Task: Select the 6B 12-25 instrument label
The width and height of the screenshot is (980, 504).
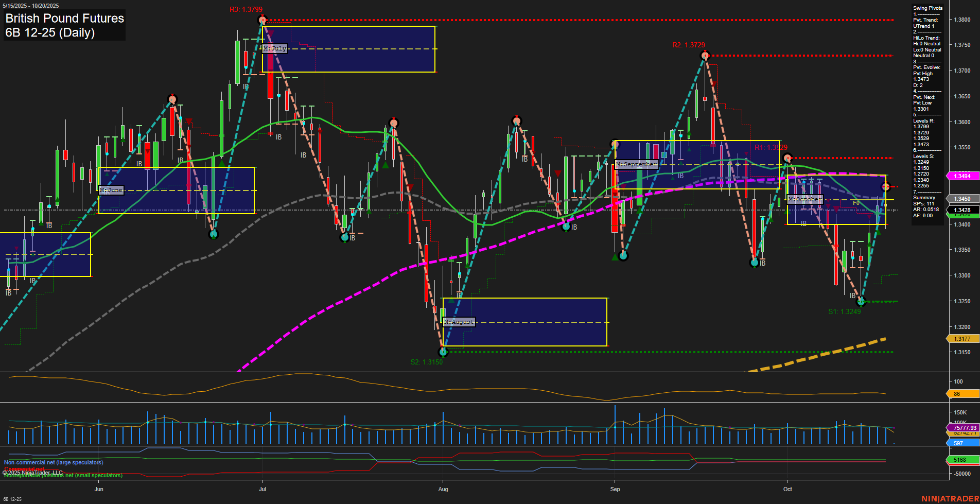Action: click(12, 500)
